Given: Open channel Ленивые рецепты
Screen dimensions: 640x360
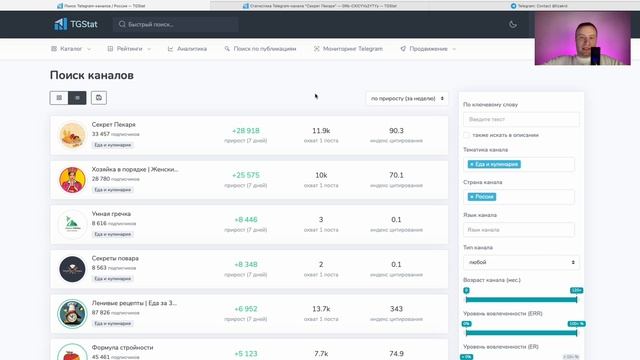Looking at the screenshot, I should [x=134, y=303].
